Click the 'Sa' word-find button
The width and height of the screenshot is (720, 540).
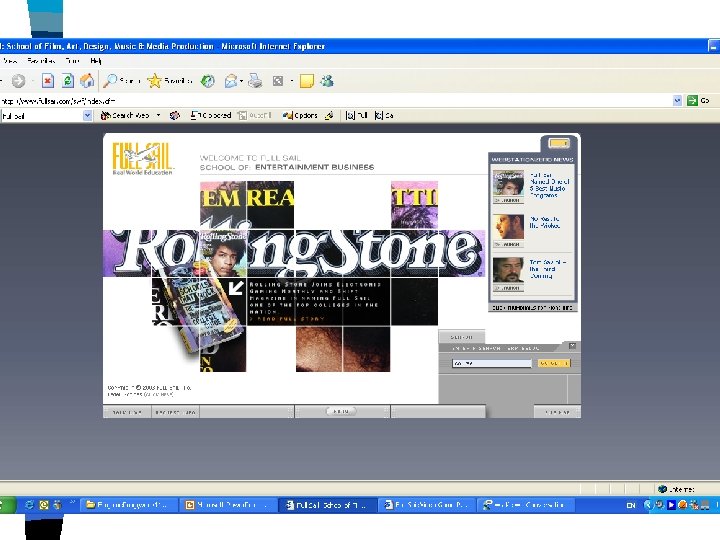384,115
